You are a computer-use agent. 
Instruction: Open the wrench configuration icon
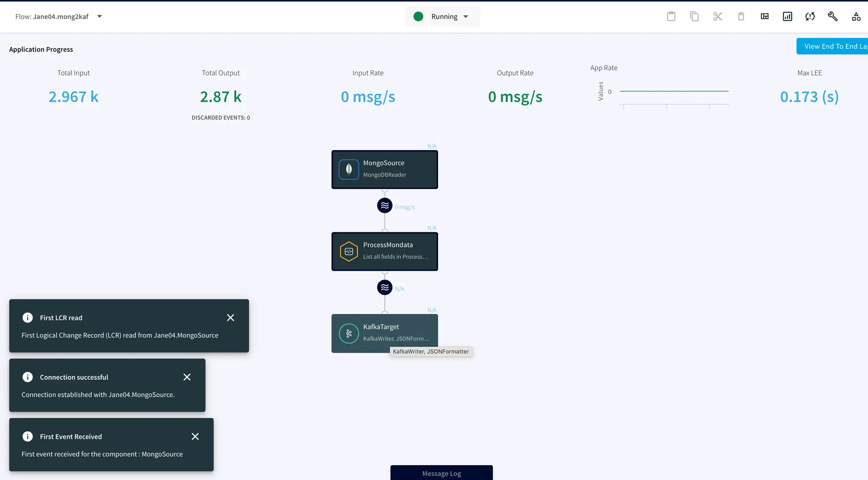(x=832, y=17)
